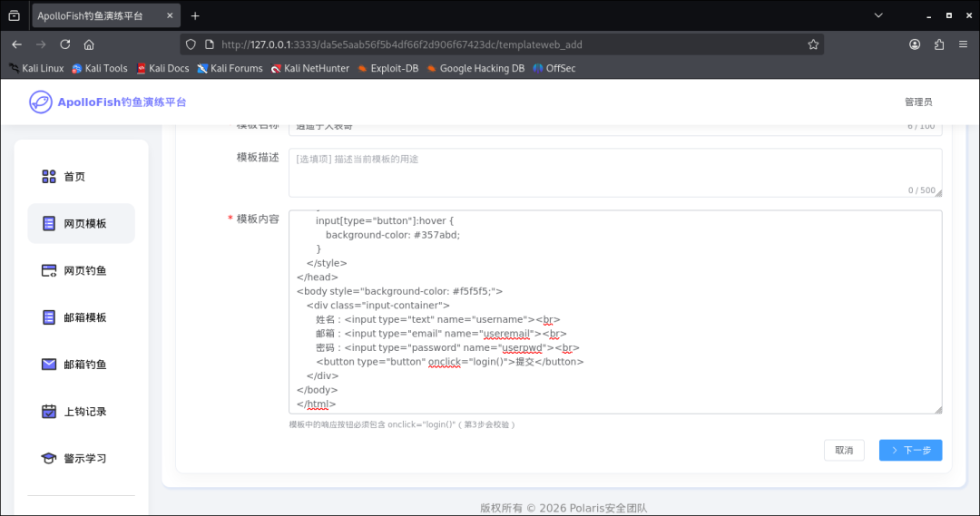980x516 pixels.
Task: Open 警示学习 sidebar menu item
Action: (82, 459)
